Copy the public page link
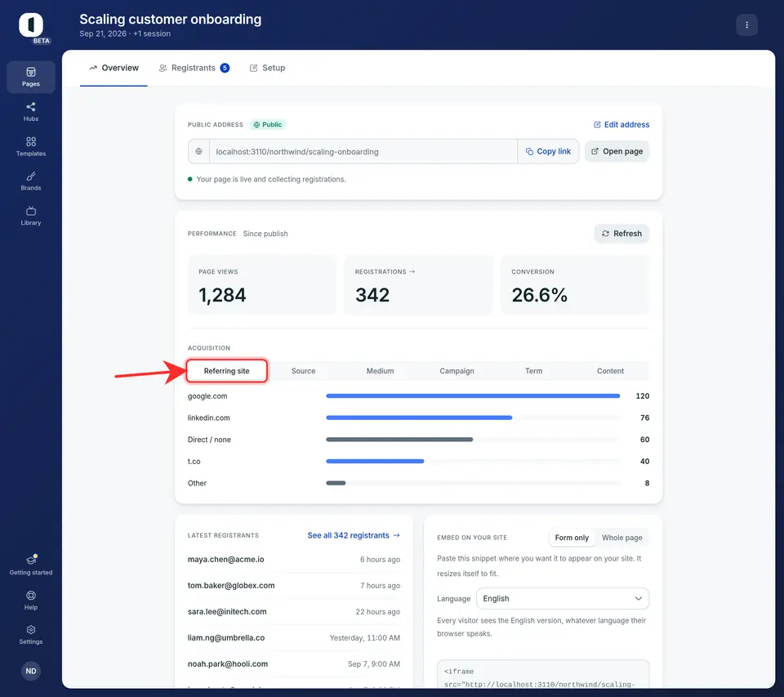The height and width of the screenshot is (697, 784). coord(548,151)
